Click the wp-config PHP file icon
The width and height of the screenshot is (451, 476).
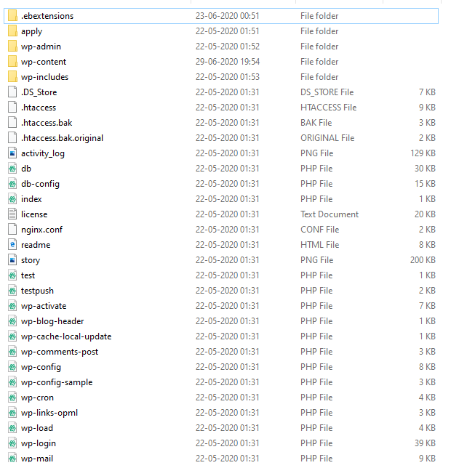(x=12, y=367)
